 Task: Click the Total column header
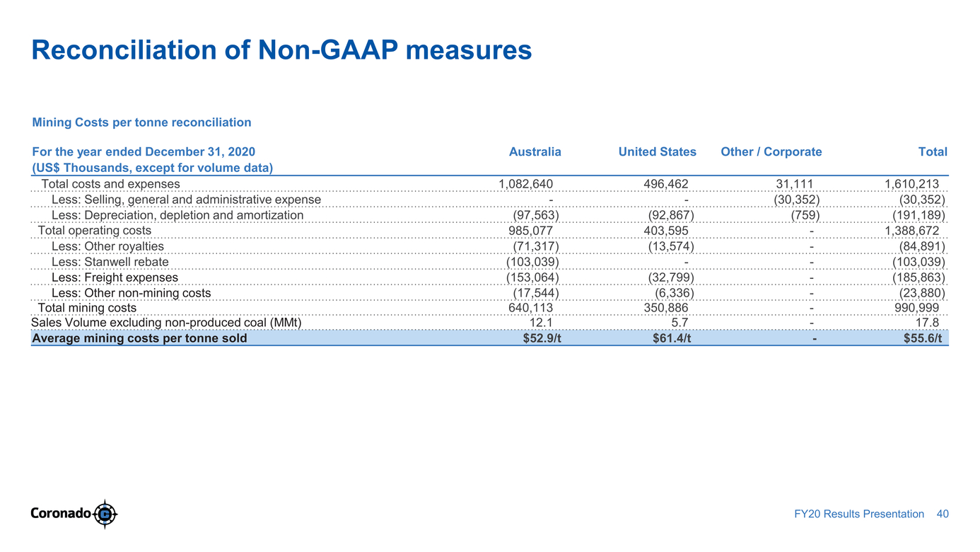tap(933, 151)
